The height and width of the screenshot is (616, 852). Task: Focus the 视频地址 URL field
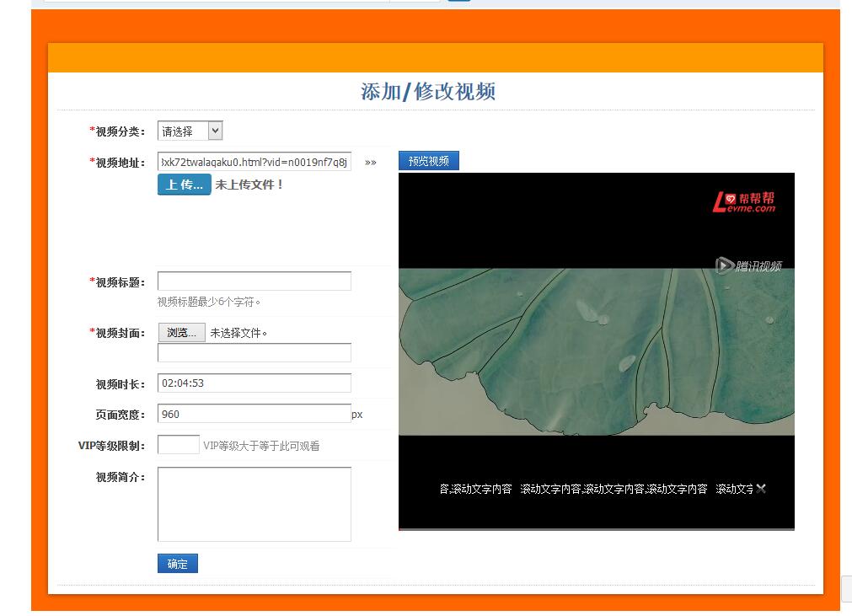point(254,162)
